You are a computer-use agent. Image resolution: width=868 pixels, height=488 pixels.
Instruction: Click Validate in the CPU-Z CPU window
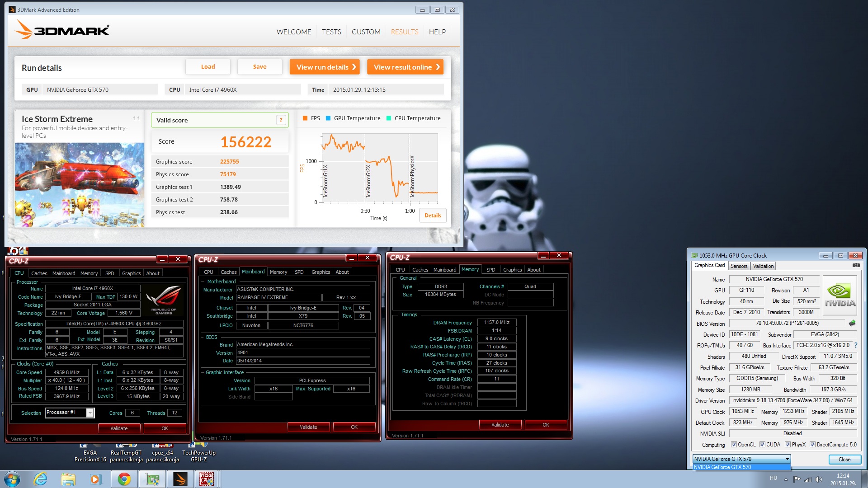(x=119, y=428)
